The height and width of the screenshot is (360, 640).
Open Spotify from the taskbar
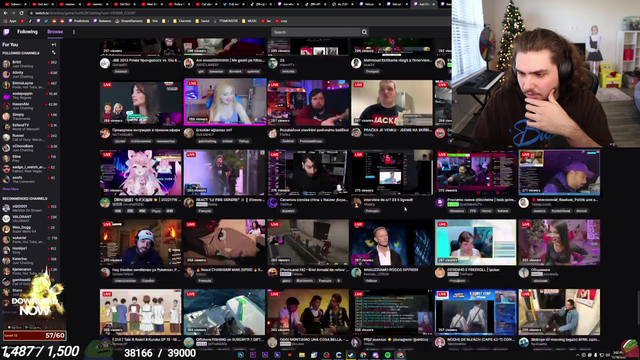(388, 355)
